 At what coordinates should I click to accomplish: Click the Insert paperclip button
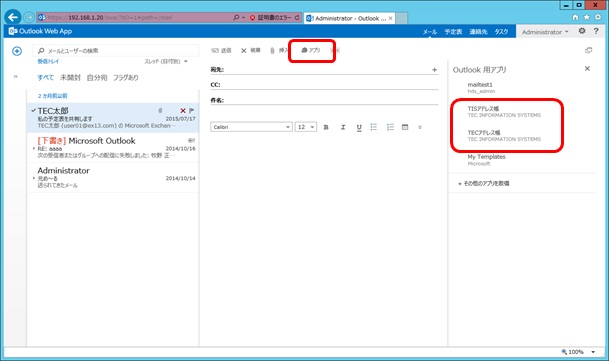[279, 51]
